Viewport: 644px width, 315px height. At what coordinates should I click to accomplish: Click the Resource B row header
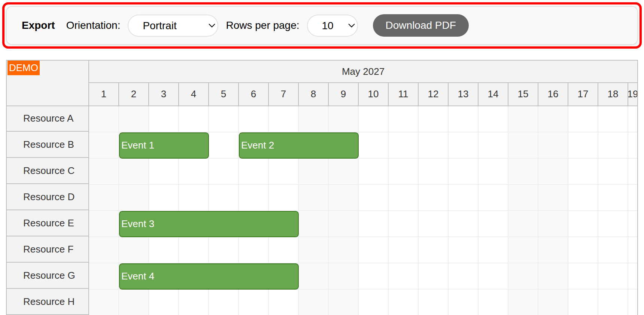coord(48,145)
